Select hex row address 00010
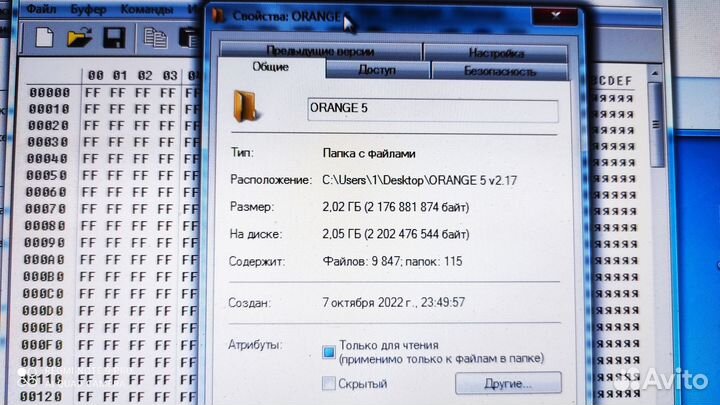Screen dimensions: 720x405 (x=49, y=109)
